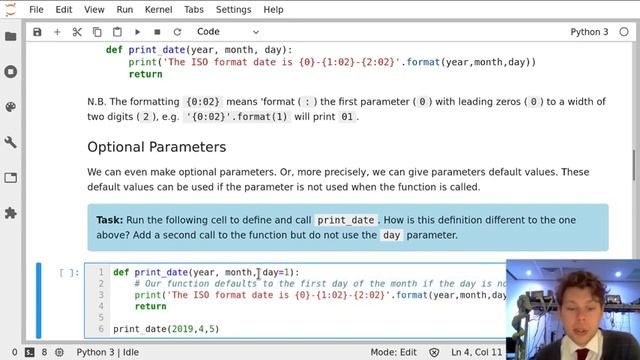Interrupt the kernel with the stop icon
This screenshot has height=360, width=640.
coord(157,32)
